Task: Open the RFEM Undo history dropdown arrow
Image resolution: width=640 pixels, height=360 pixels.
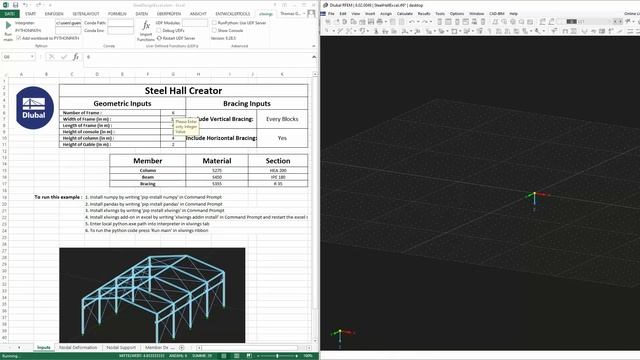Action: [418, 22]
